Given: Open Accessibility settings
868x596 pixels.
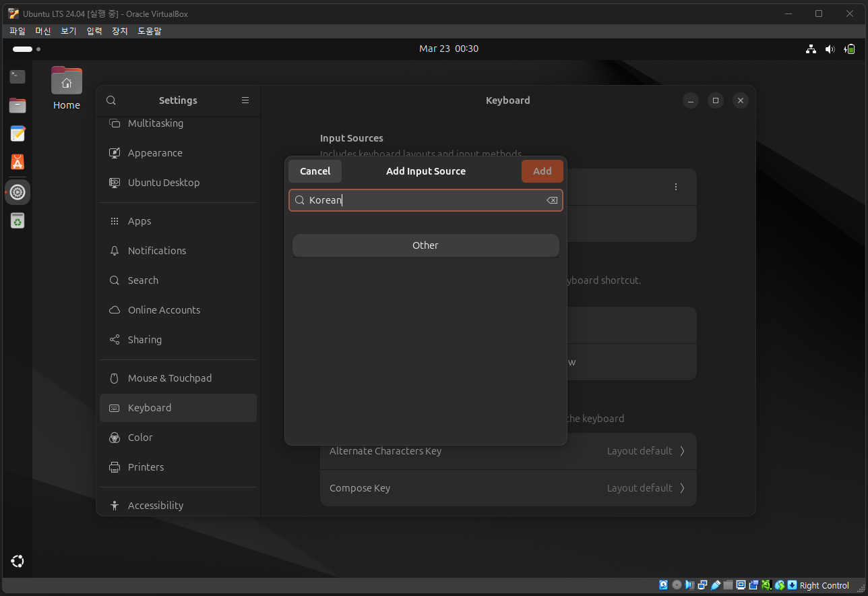Looking at the screenshot, I should click(x=178, y=506).
